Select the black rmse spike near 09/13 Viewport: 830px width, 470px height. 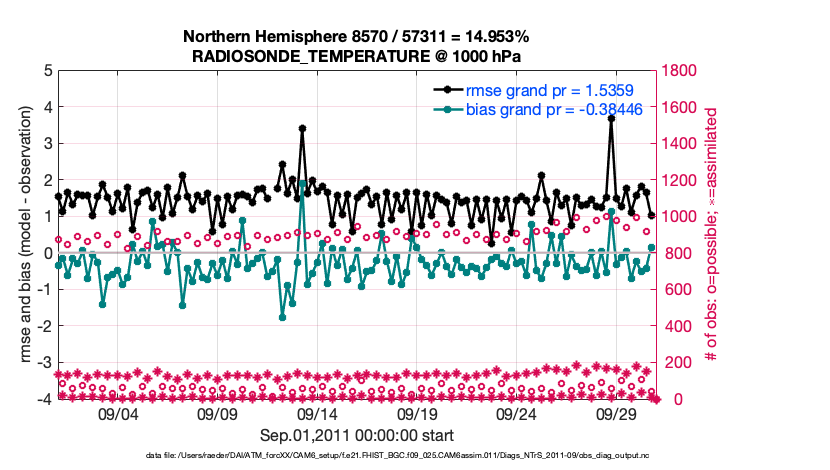click(302, 128)
